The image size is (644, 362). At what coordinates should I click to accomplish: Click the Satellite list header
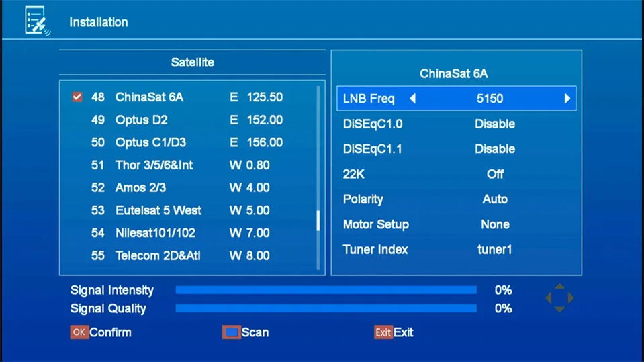coord(192,62)
